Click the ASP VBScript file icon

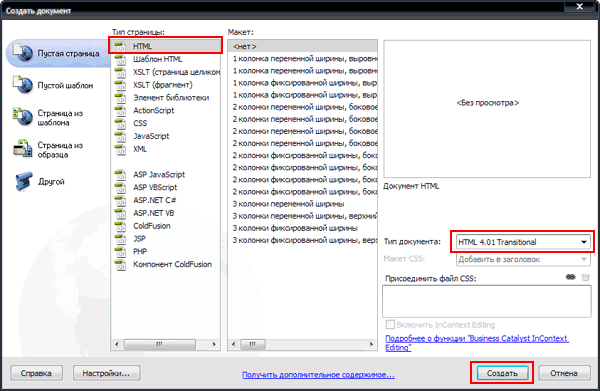click(x=121, y=187)
